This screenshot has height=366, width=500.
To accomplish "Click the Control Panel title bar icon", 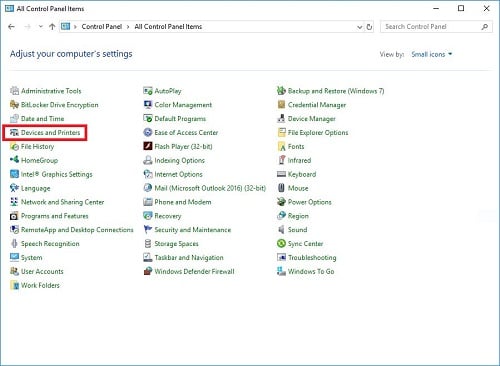I will pos(10,8).
